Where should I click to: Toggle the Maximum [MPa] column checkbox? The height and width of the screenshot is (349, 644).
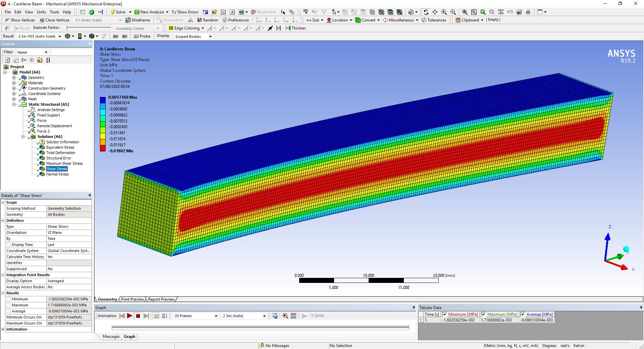click(x=484, y=314)
